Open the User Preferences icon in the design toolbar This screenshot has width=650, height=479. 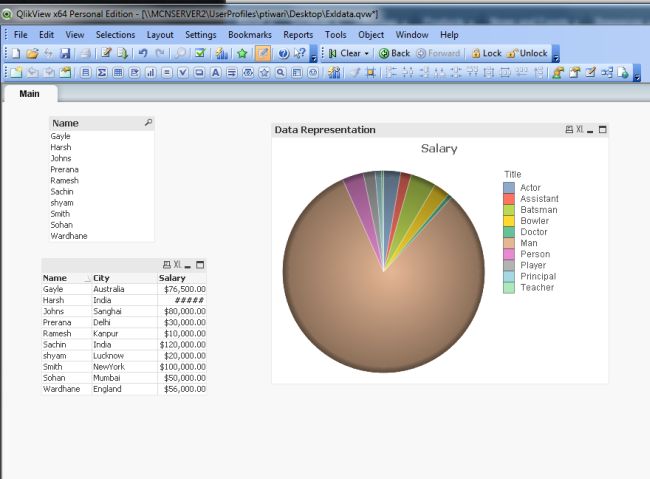558,73
